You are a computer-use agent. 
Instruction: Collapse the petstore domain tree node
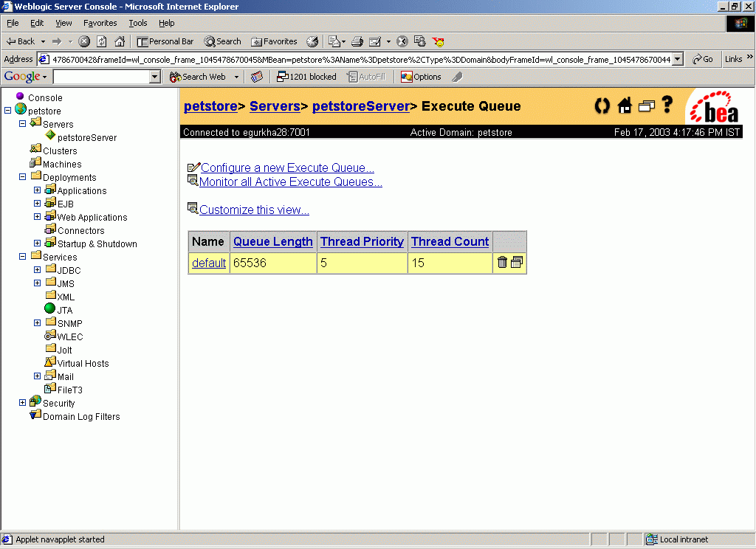pyautogui.click(x=7, y=111)
